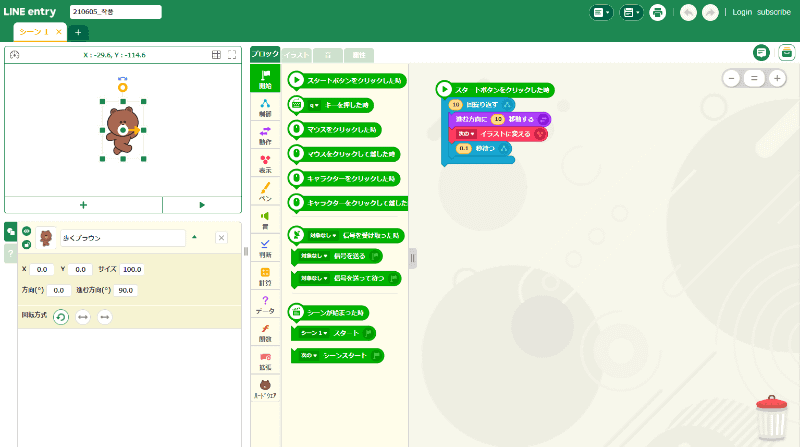Toggle lock of Brown object
Screen dimensions: 800x447
27,245
